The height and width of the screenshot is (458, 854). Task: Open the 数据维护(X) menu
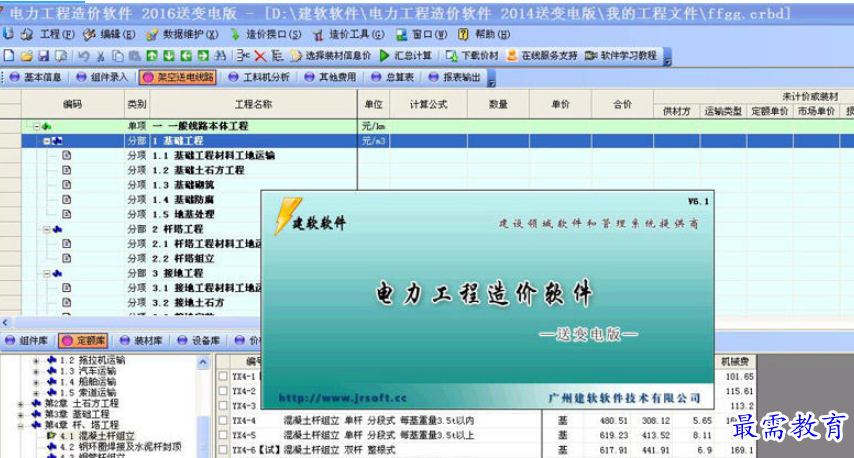182,34
